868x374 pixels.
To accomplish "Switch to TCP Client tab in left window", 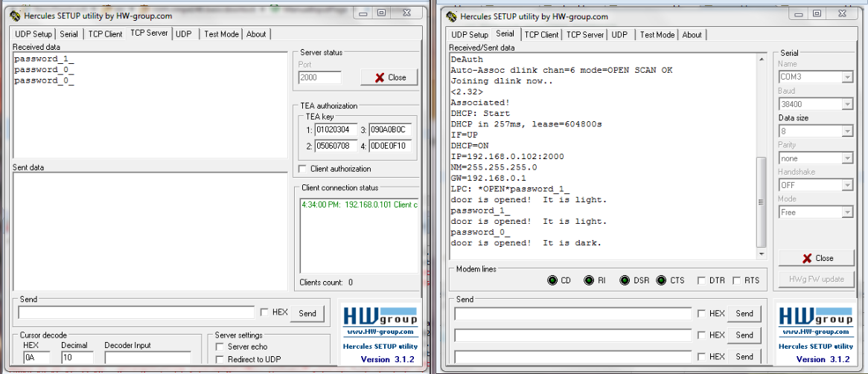I will [x=105, y=34].
